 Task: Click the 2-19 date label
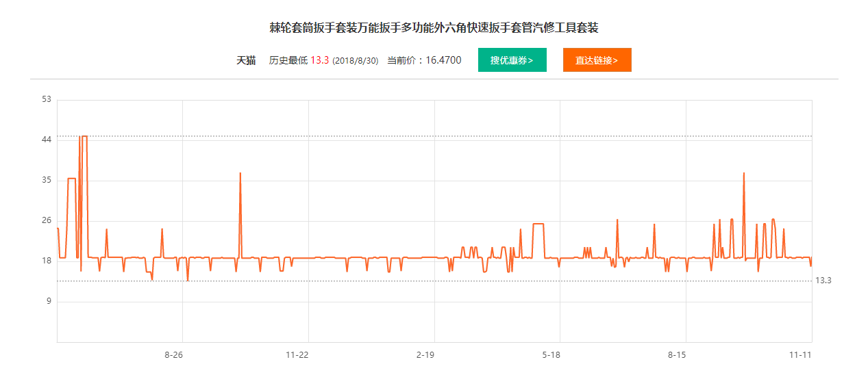[x=425, y=355]
